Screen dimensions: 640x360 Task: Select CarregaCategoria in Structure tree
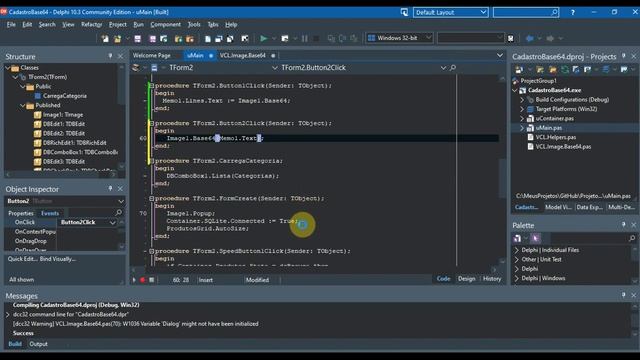click(65, 96)
